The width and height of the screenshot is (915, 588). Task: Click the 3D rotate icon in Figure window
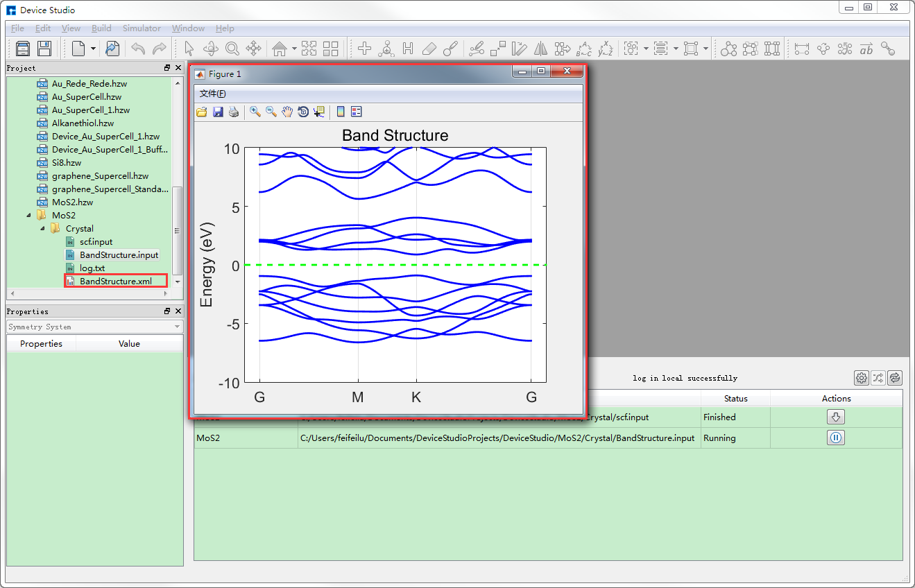[x=303, y=111]
